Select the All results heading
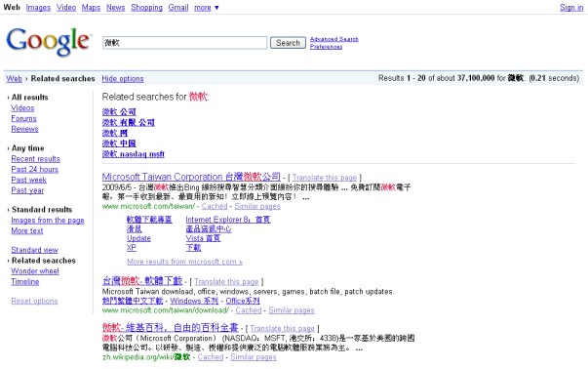This screenshot has height=369, width=588. [29, 98]
